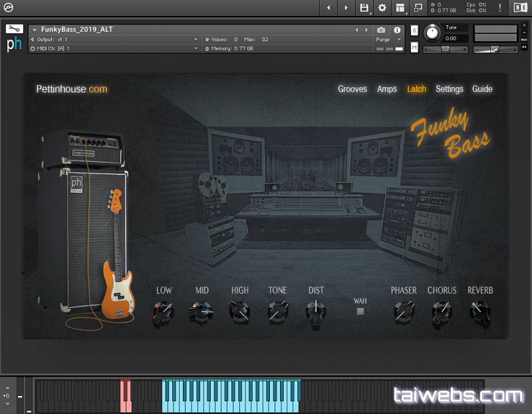532x414 pixels.
Task: Show instrument info with the i icon
Action: [x=397, y=30]
